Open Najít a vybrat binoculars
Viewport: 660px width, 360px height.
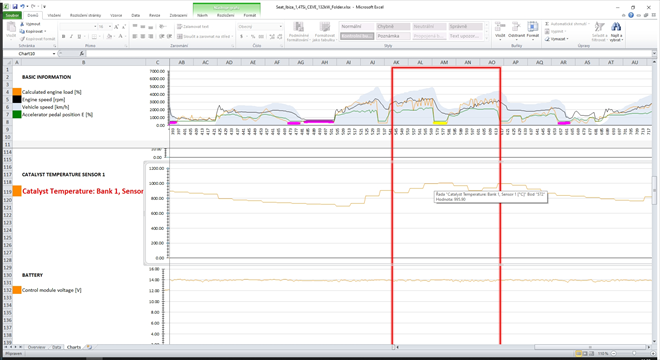point(616,31)
